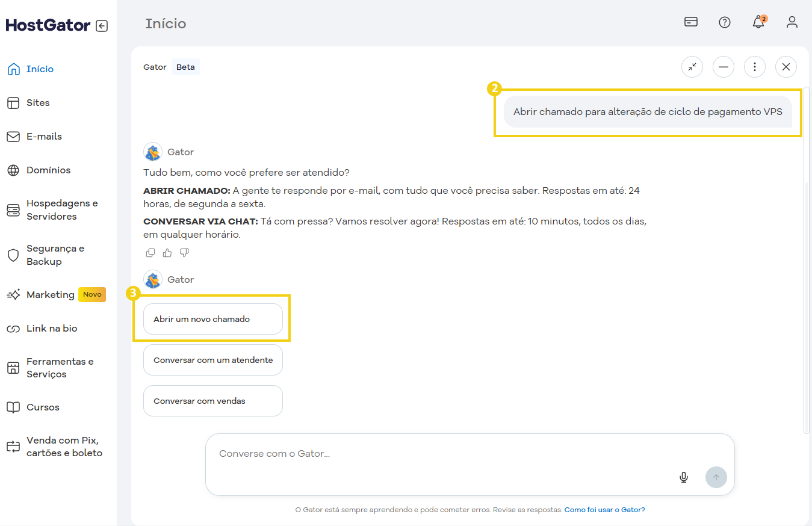Give a thumbs up to Gator's response
The width and height of the screenshot is (812, 526).
[x=167, y=252]
